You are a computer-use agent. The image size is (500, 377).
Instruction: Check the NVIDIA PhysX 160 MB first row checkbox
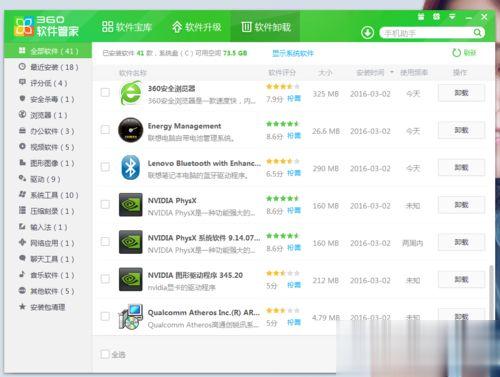(x=105, y=204)
